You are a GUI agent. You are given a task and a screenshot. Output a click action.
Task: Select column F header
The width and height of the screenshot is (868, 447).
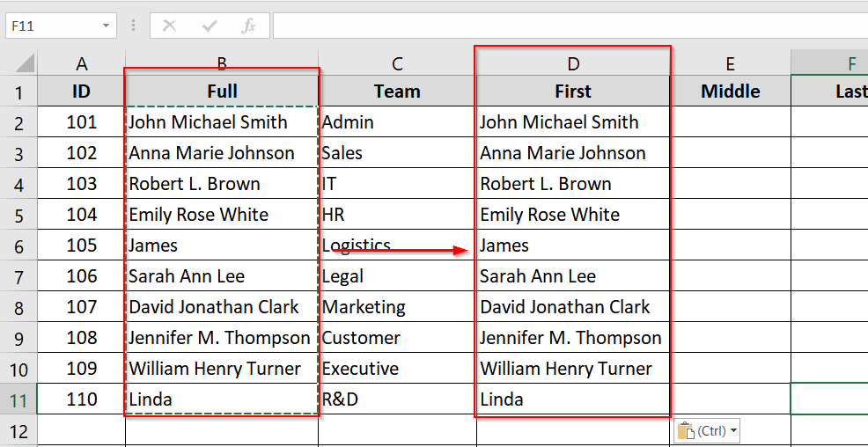(x=829, y=63)
